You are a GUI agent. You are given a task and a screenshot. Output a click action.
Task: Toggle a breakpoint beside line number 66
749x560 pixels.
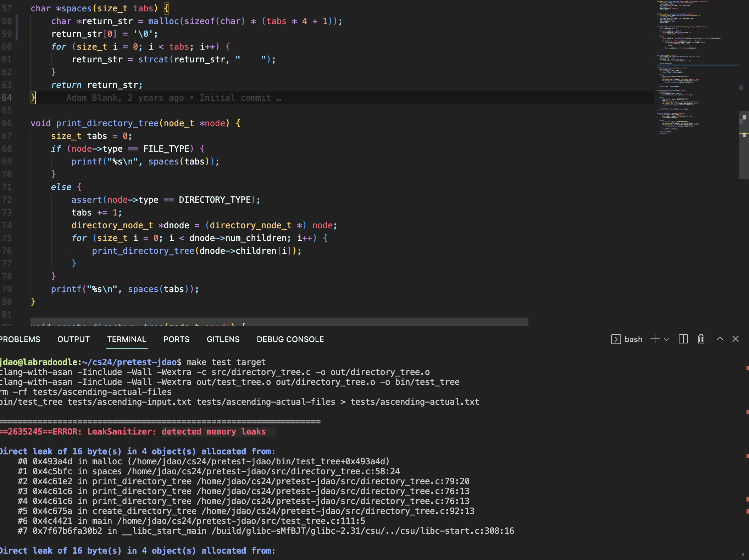click(x=2, y=123)
